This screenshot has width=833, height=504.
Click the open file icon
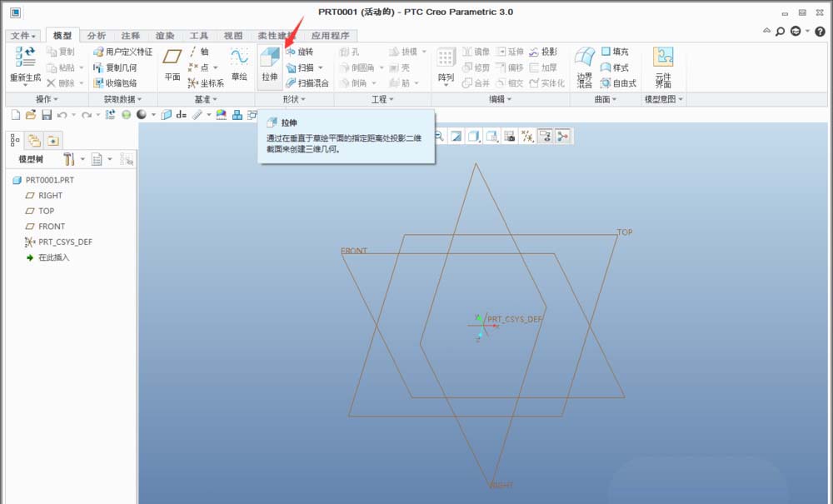(31, 115)
